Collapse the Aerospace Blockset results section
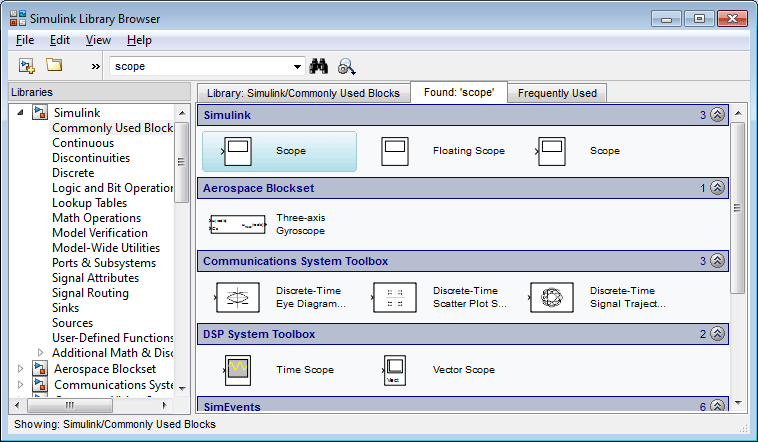Screen dimensions: 758x442 coord(717,188)
